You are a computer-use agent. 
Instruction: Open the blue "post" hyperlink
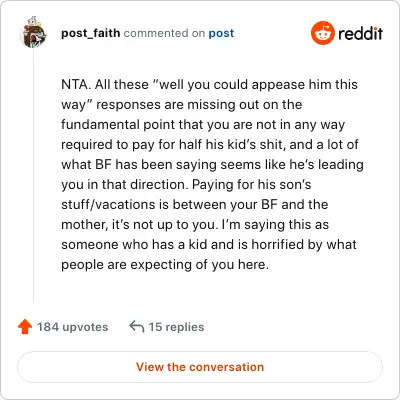click(221, 34)
